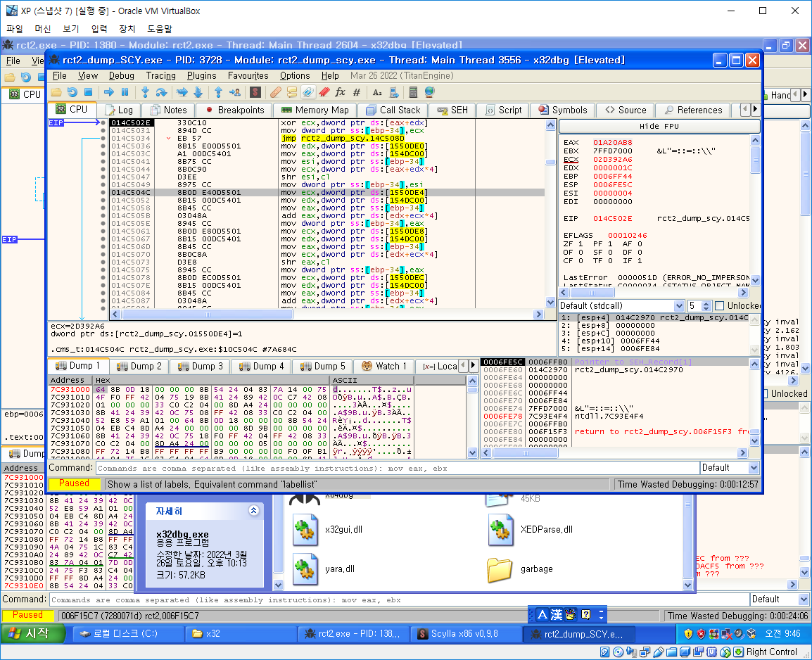Screen dimensions: 812x660
Task: Open the Functions fx icon
Action: tap(341, 92)
